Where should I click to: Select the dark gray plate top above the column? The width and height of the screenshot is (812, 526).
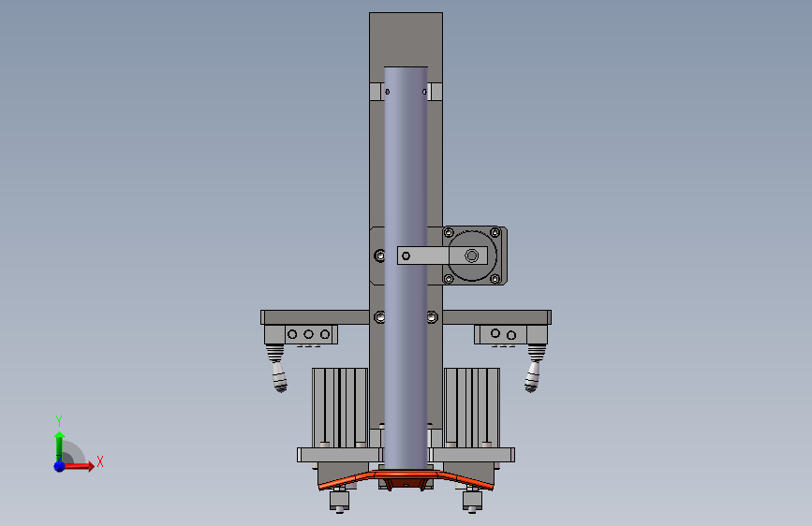tap(406, 39)
